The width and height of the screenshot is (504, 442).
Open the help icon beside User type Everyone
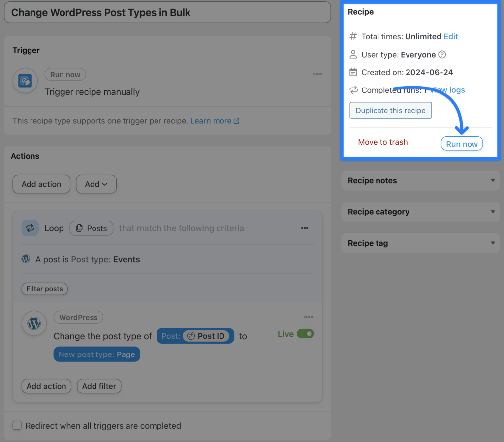442,55
